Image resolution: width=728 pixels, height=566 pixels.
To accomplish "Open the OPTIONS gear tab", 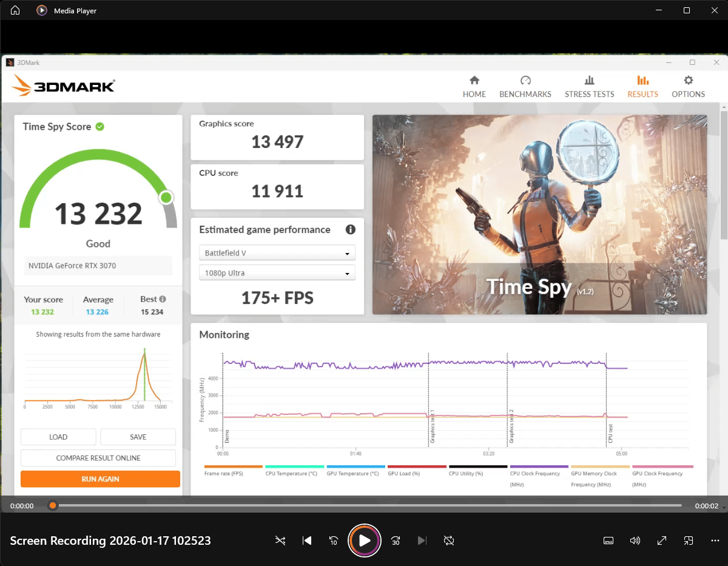I will coord(688,87).
